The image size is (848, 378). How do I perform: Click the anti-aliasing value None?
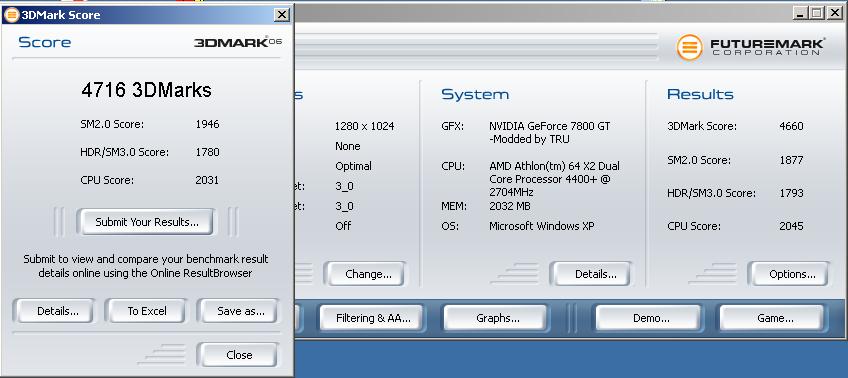(x=348, y=147)
